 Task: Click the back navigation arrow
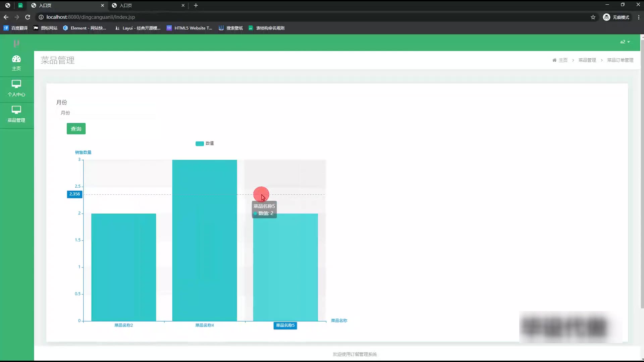6,17
